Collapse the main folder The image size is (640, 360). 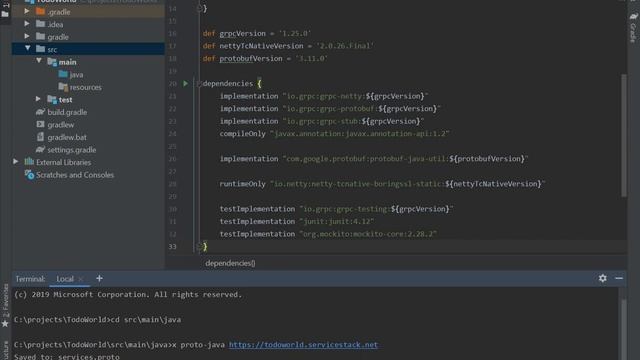[x=39, y=61]
